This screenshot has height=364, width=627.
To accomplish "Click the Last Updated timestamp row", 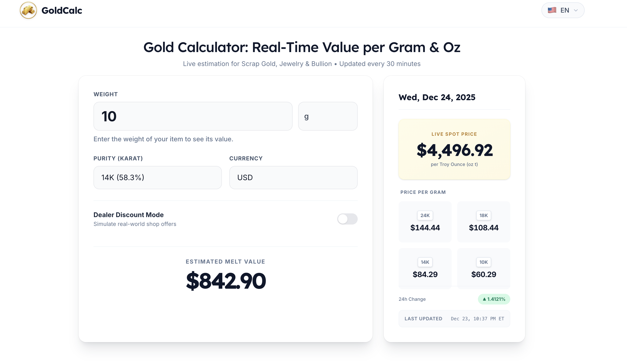I will pos(454,318).
